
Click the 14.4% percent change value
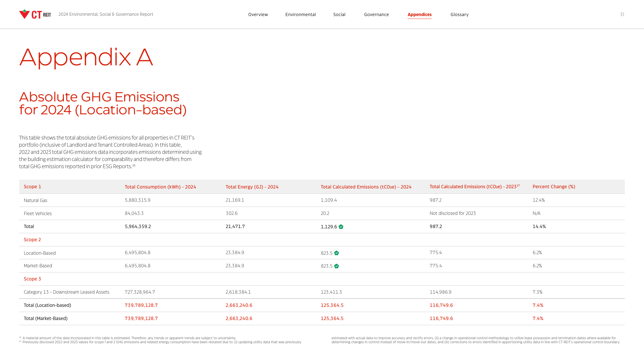539,226
